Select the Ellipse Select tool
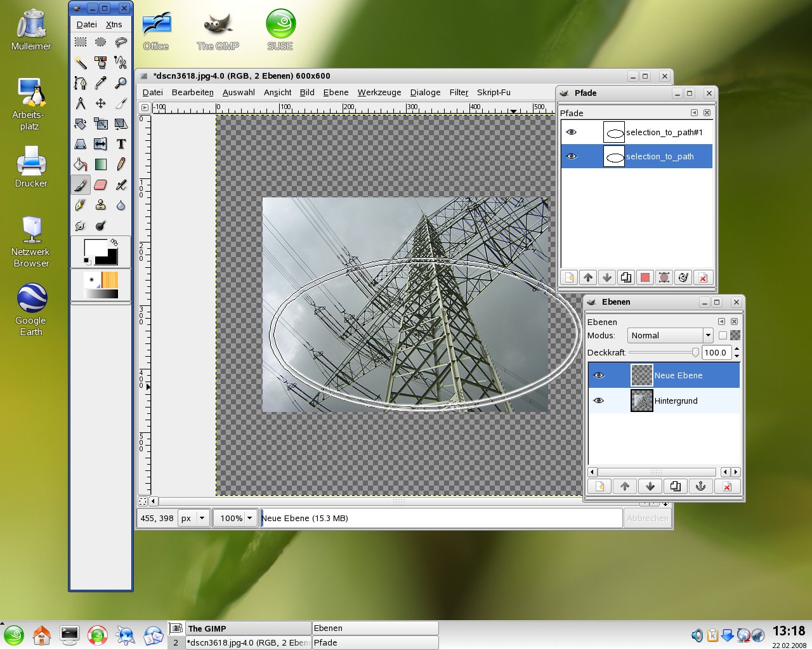812x650 pixels. click(100, 42)
